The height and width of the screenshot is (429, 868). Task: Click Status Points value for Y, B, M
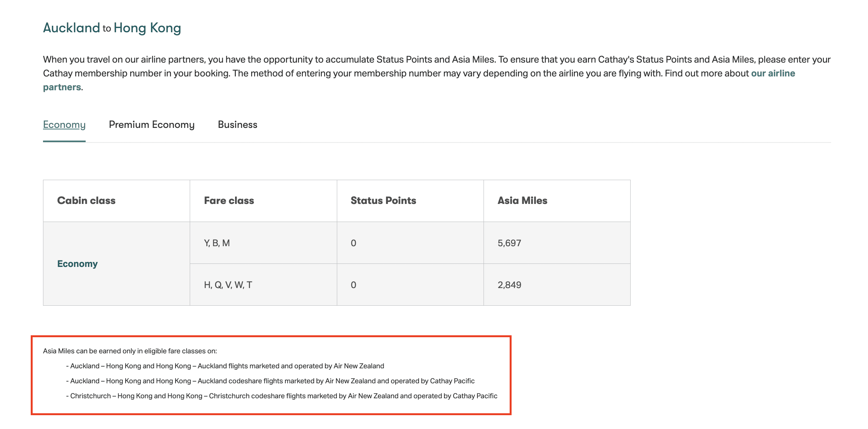point(353,243)
